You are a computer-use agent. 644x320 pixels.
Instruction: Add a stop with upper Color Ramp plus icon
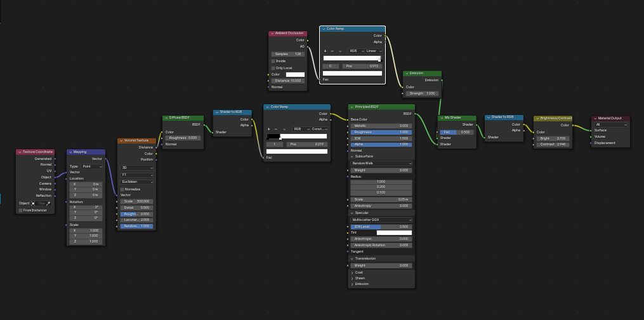point(325,51)
